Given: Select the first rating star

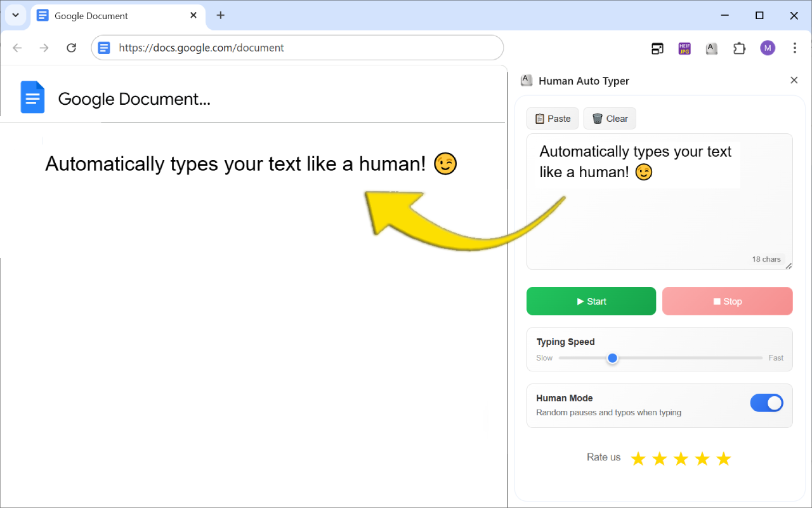Looking at the screenshot, I should [x=638, y=458].
